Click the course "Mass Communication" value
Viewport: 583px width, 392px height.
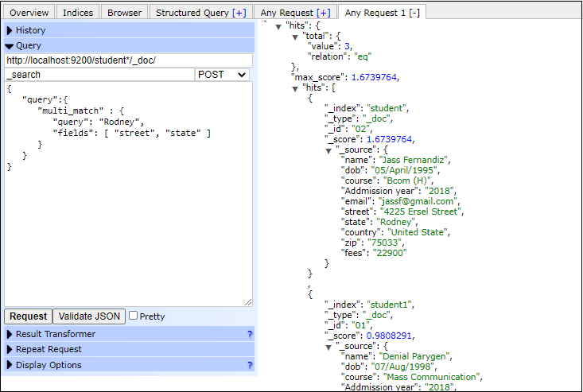coord(432,377)
